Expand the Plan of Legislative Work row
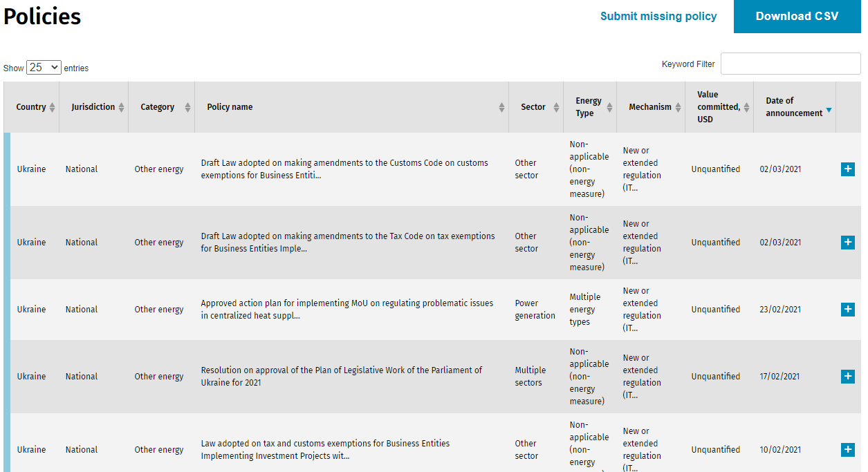 click(847, 377)
